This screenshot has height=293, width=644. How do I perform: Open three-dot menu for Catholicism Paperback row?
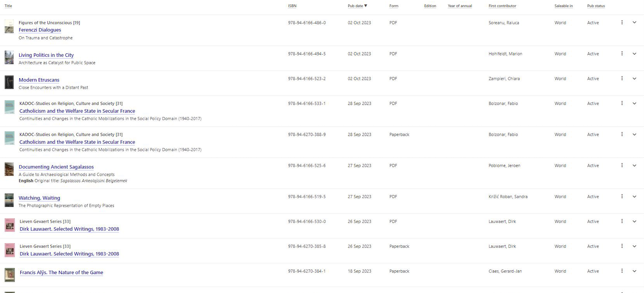[x=622, y=134]
